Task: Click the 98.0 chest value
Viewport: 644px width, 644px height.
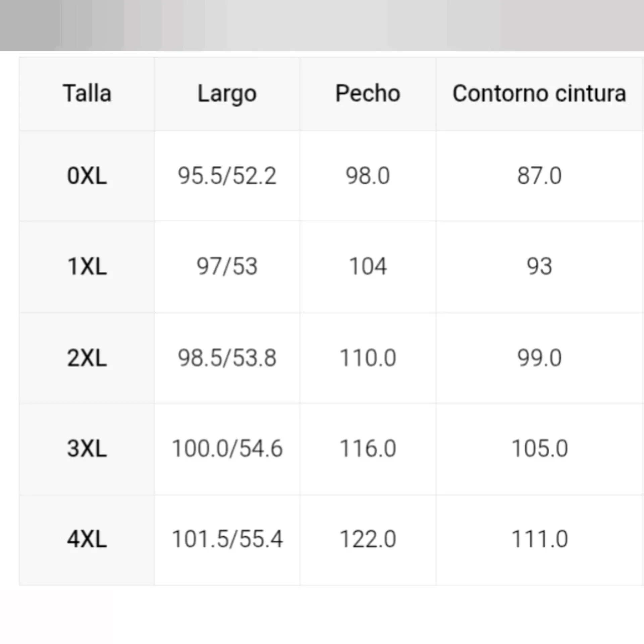Action: 368,176
